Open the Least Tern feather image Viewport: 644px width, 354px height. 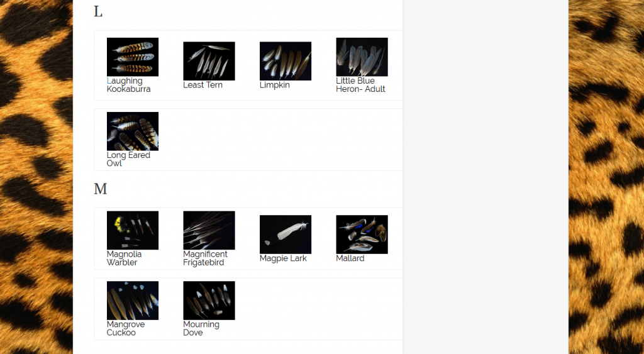(209, 61)
